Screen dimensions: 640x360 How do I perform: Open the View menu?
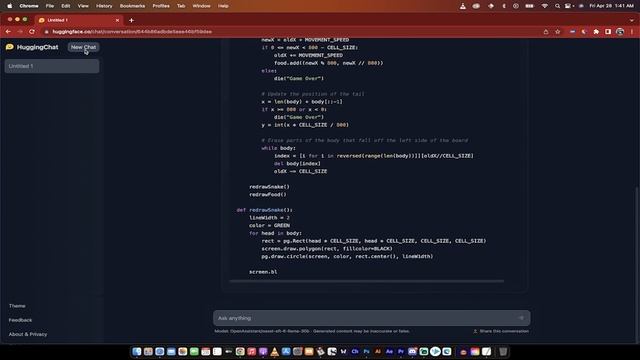coord(83,6)
